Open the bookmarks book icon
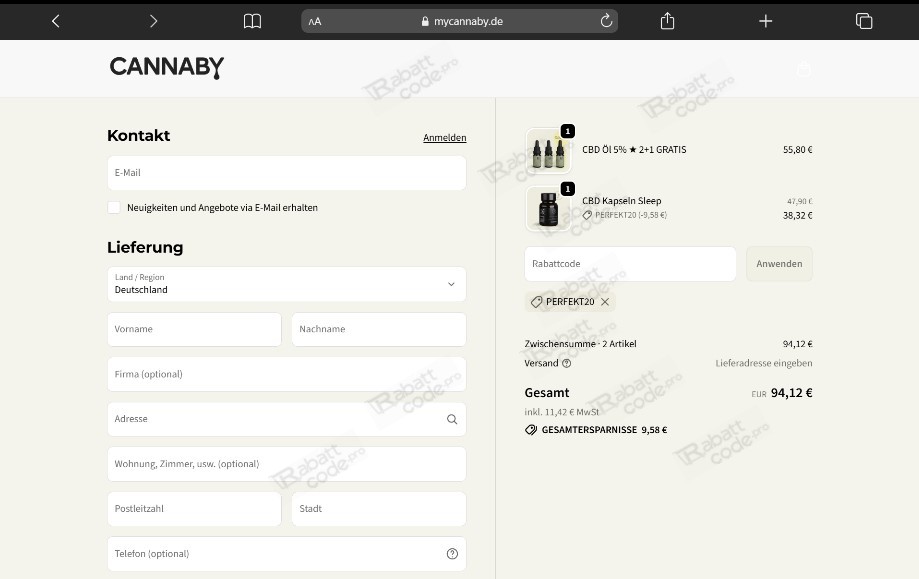Image resolution: width=919 pixels, height=579 pixels. click(x=252, y=21)
